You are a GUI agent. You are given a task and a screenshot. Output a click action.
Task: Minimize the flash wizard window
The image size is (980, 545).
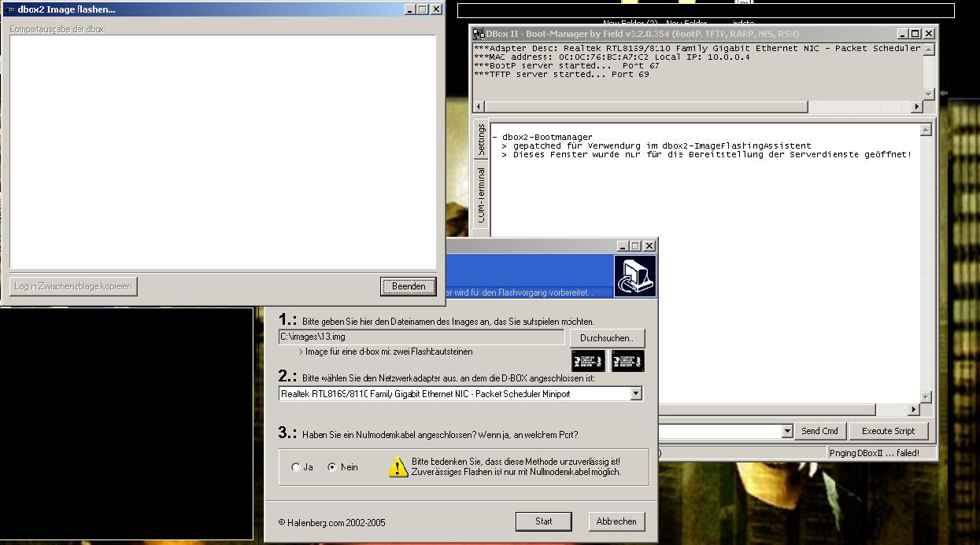pyautogui.click(x=623, y=246)
